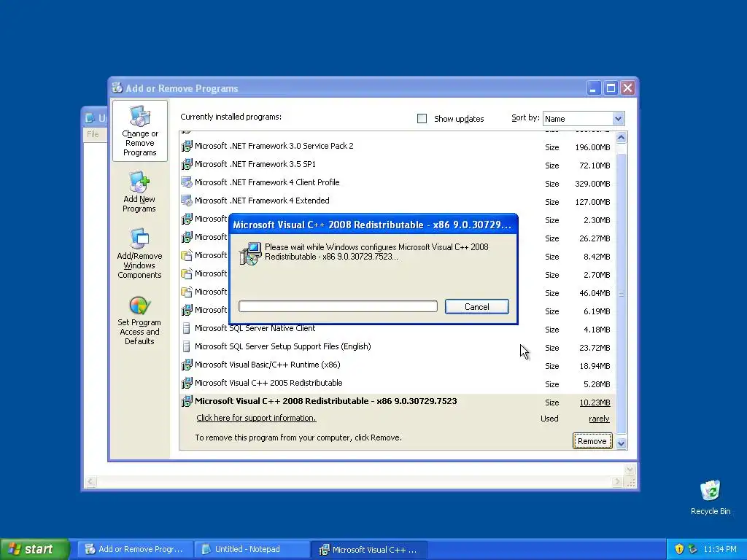Viewport: 747px width, 560px height.
Task: Open File menu in Notepad window
Action: pos(93,134)
